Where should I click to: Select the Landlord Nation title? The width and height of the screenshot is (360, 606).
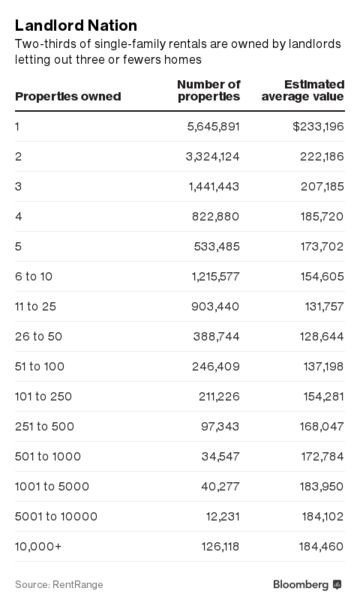pyautogui.click(x=76, y=26)
